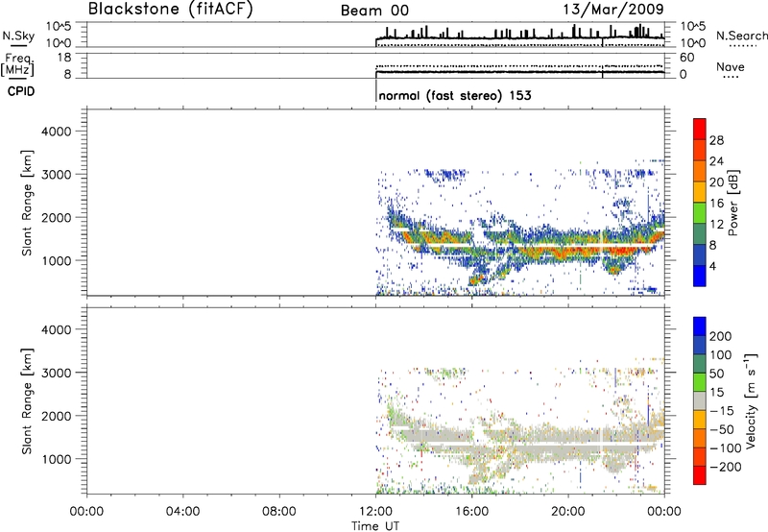Screen dimensions: 768x532
Task: Click the power panel "Slant Range [km]" label
Action: tap(27, 203)
